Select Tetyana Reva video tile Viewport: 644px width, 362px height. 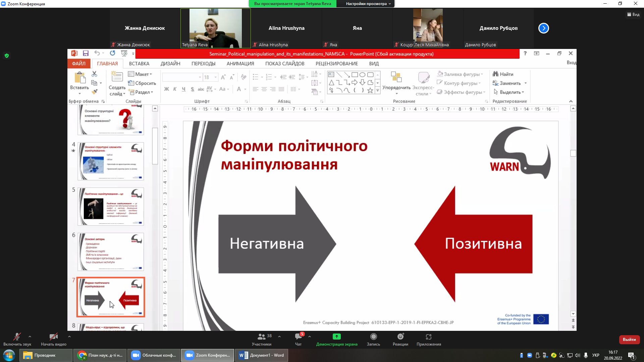coord(216,28)
